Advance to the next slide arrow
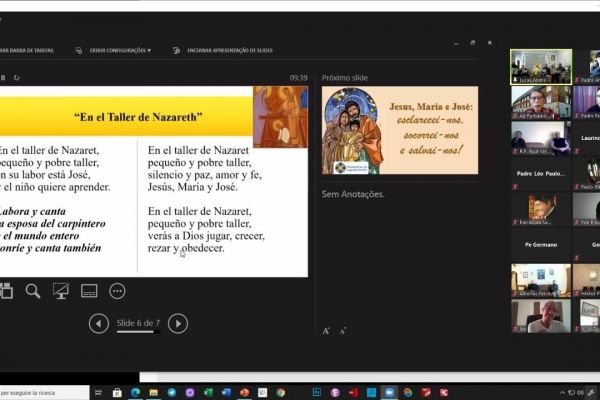The width and height of the screenshot is (600, 400). point(178,323)
